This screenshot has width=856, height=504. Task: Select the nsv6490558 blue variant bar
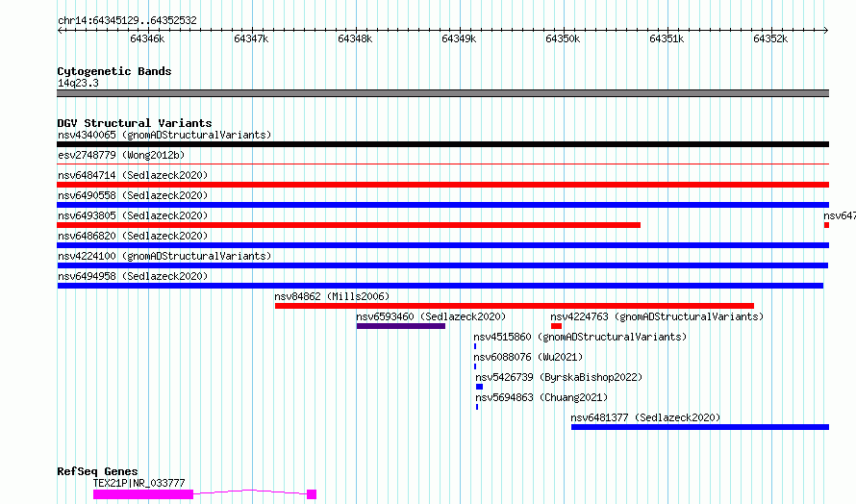click(x=442, y=205)
